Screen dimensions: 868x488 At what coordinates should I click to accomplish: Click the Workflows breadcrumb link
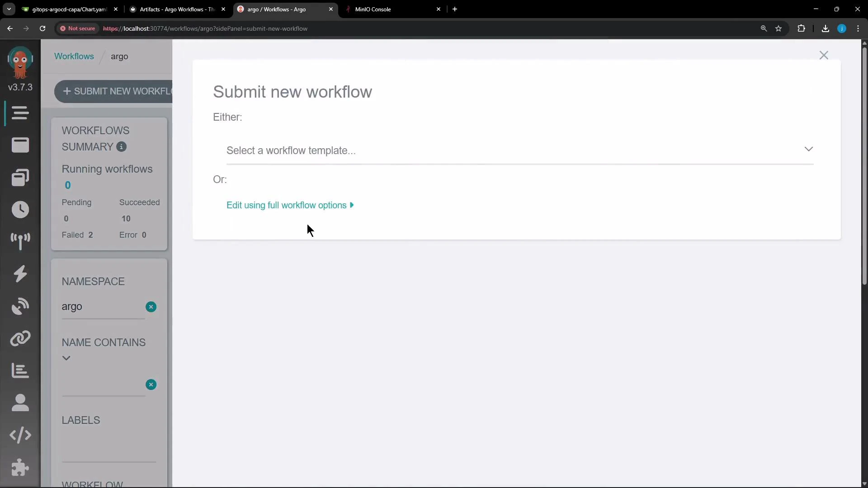pyautogui.click(x=74, y=56)
